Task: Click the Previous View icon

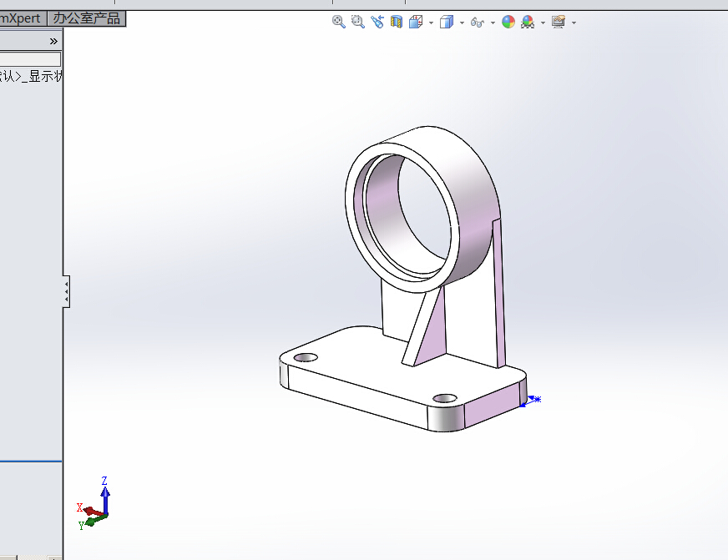Action: coord(377,22)
